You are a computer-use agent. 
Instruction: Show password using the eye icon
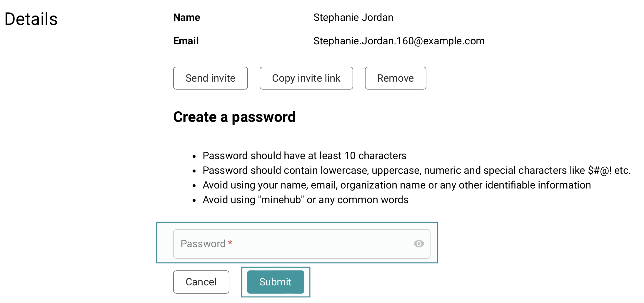click(x=419, y=244)
